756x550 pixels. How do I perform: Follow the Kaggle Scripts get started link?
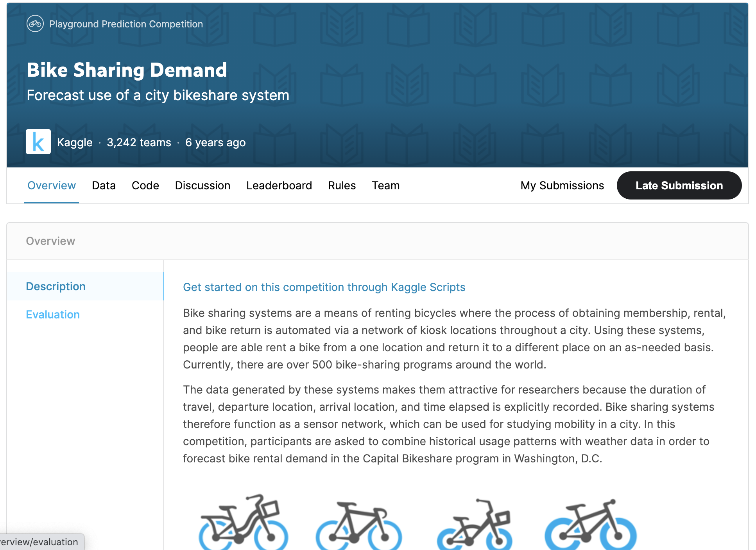pyautogui.click(x=324, y=287)
